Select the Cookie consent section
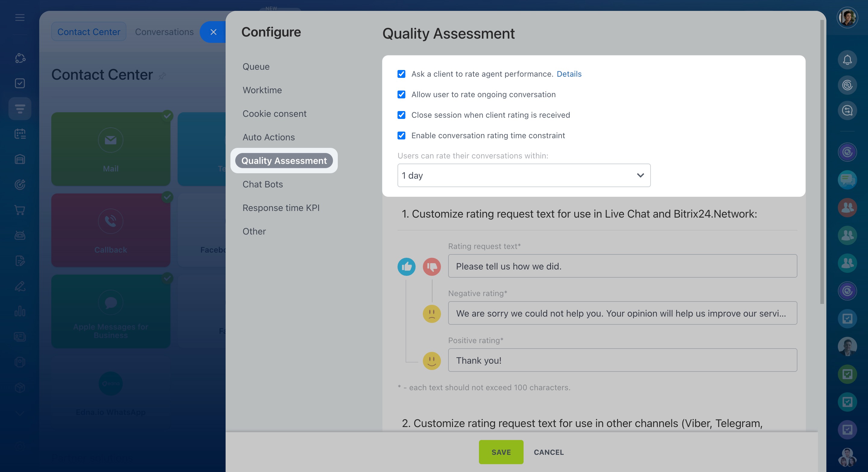This screenshot has height=472, width=868. [274, 114]
